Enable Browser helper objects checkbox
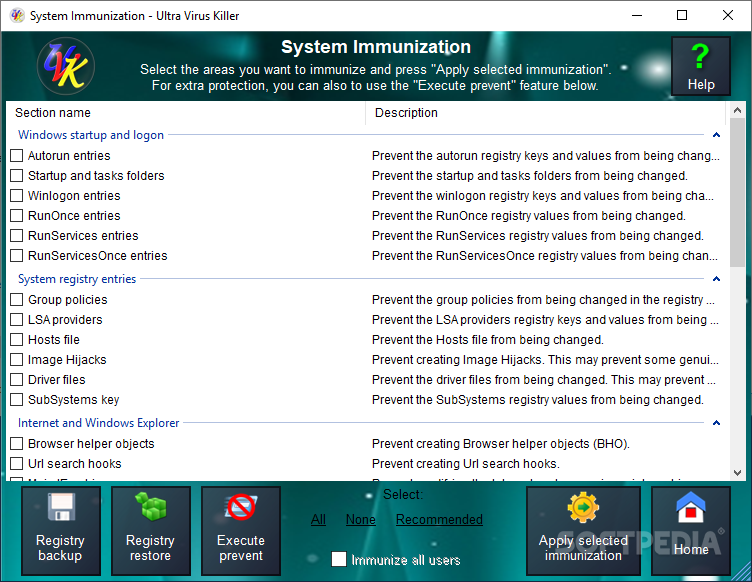Image resolution: width=752 pixels, height=582 pixels. pyautogui.click(x=17, y=443)
